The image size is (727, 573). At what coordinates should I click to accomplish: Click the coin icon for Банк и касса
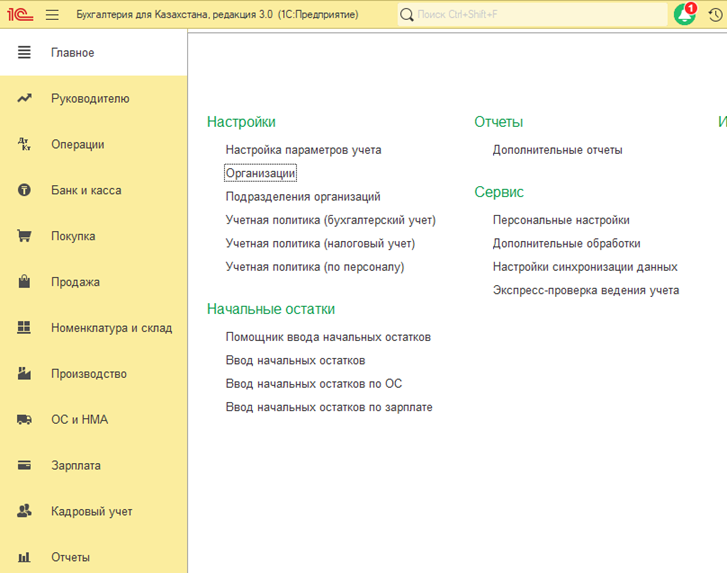25,190
